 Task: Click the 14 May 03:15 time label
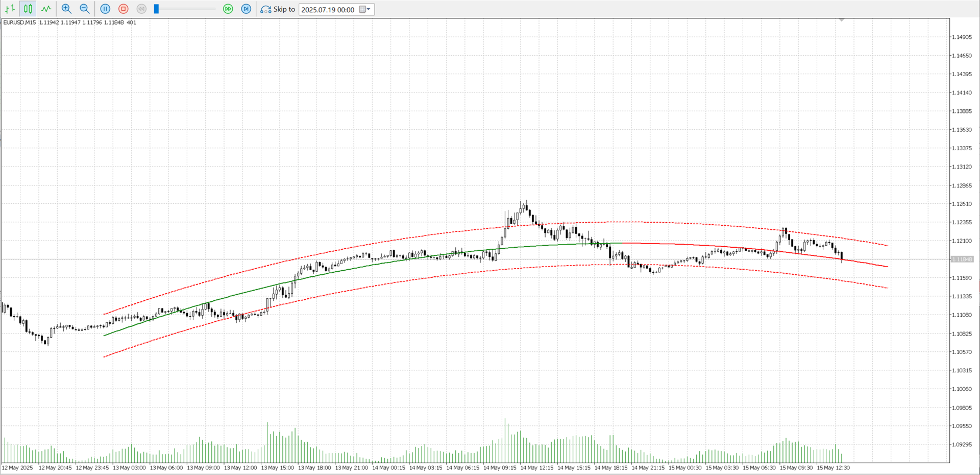click(x=426, y=468)
